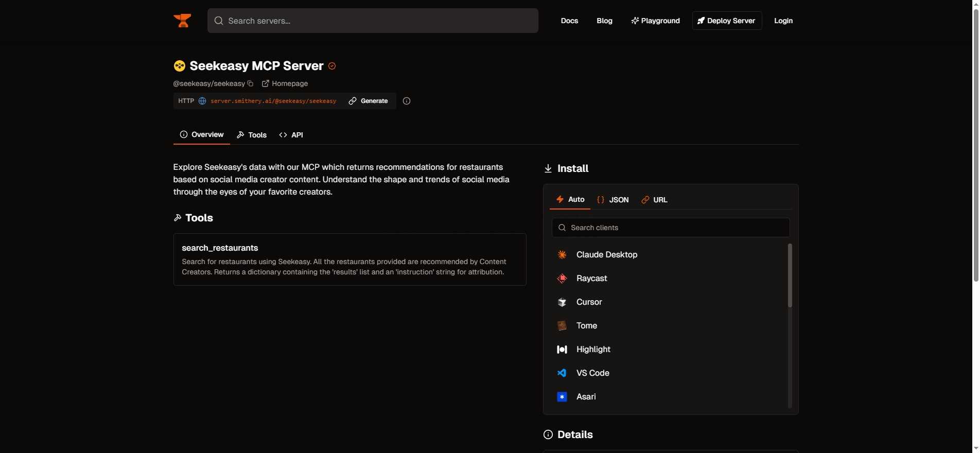Click the Tome book icon
Screen dimensions: 980x453
[x=562, y=326]
